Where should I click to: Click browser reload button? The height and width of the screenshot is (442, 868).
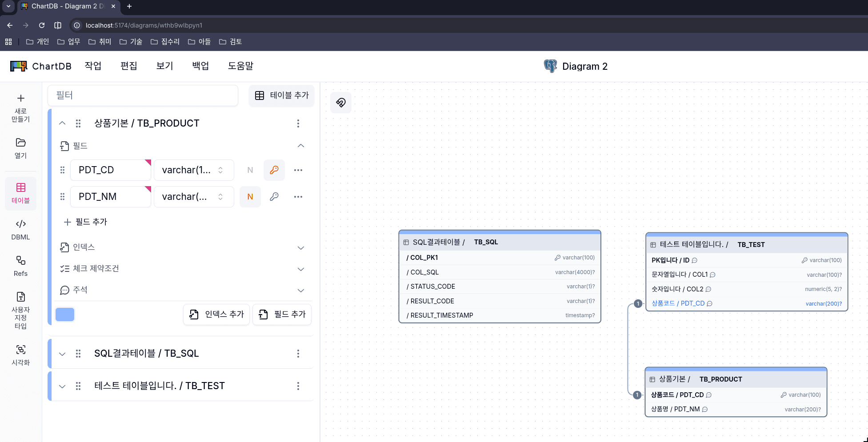[x=42, y=25]
